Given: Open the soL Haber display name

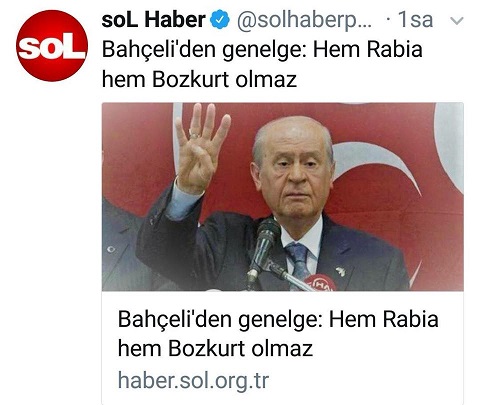Looking at the screenshot, I should 153,20.
